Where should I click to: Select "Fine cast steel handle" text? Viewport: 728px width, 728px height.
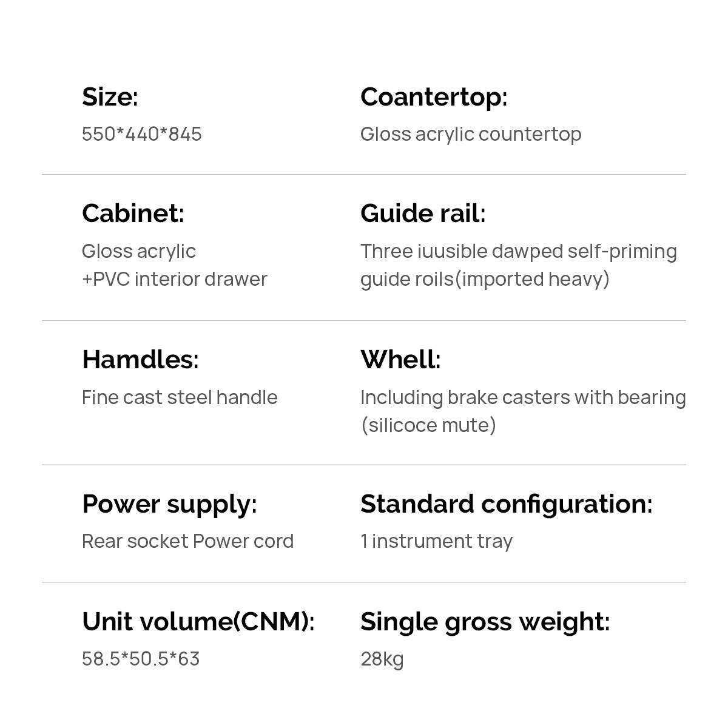coord(180,397)
